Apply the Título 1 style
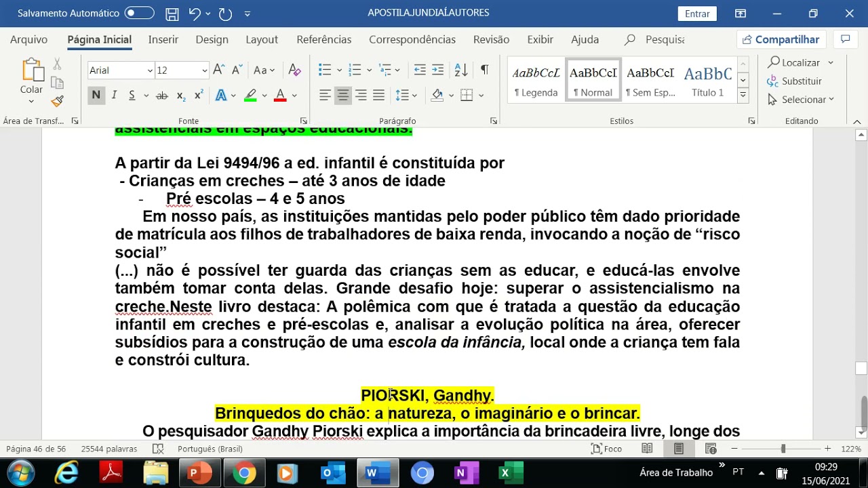868x488 pixels. pos(707,80)
